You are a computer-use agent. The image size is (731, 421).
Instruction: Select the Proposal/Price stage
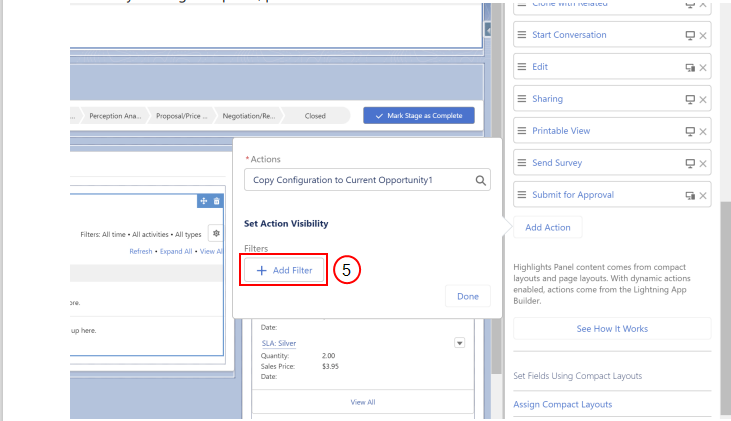tap(181, 116)
